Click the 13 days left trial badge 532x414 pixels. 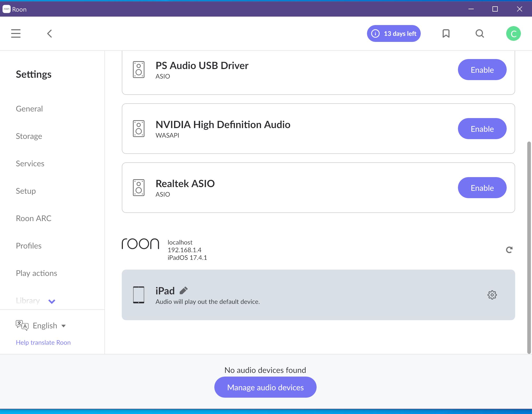coord(394,33)
